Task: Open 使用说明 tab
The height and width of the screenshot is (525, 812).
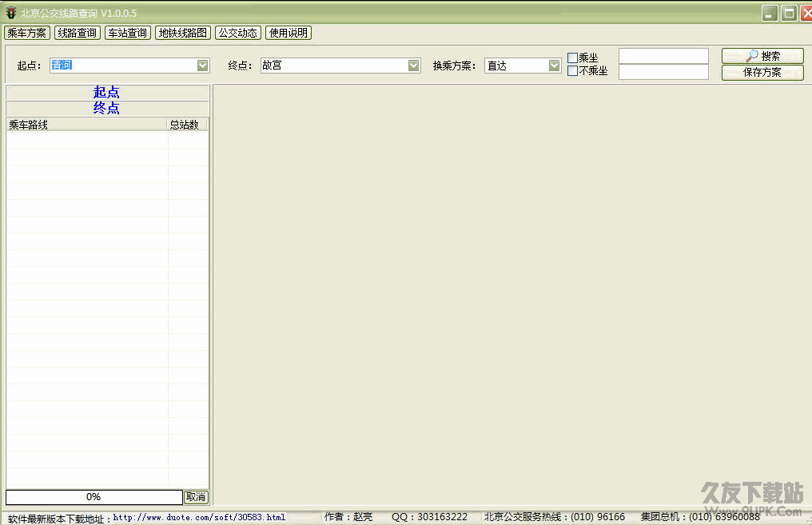Action: pos(289,33)
